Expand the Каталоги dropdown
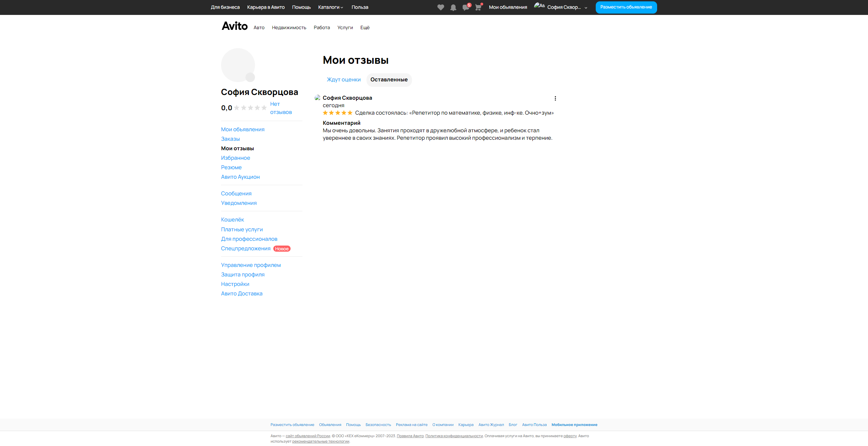868x446 pixels. point(331,7)
